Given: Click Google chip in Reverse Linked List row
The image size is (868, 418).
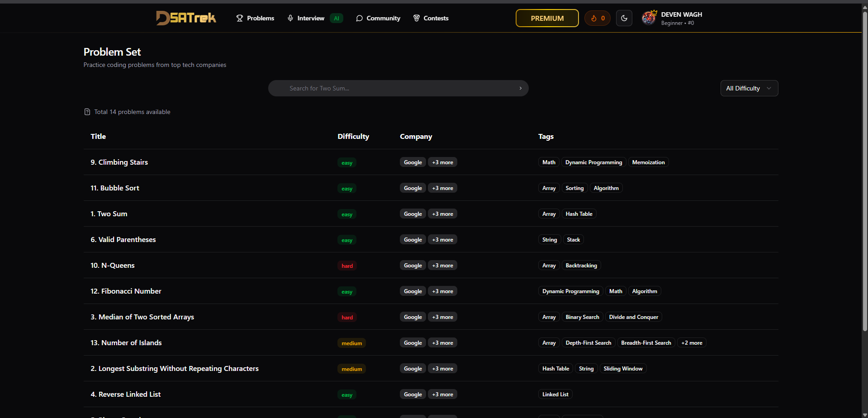Looking at the screenshot, I should (413, 394).
